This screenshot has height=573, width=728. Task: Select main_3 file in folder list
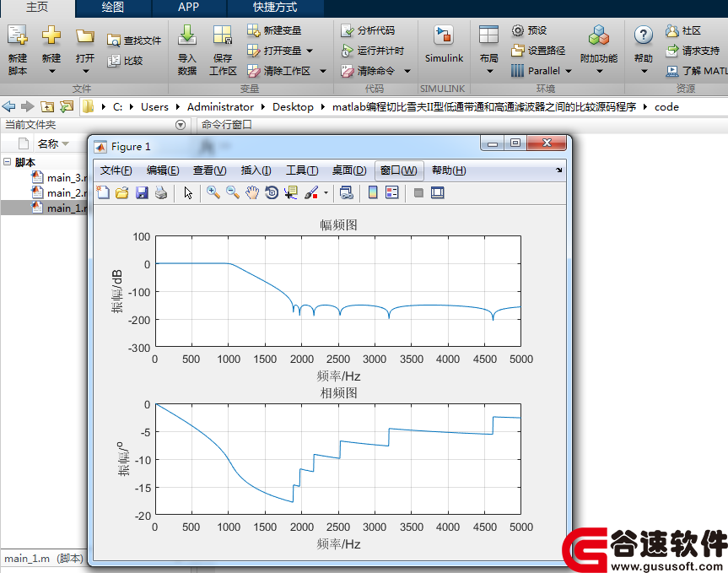coord(59,177)
